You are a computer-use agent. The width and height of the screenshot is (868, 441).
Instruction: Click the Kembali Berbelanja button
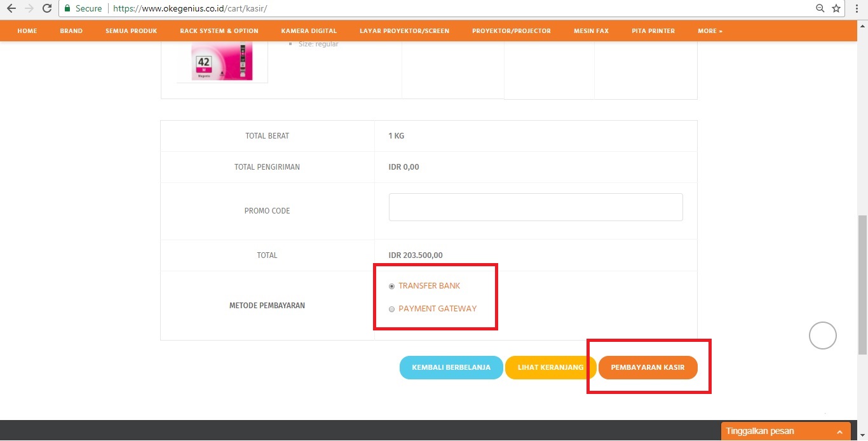pyautogui.click(x=451, y=367)
